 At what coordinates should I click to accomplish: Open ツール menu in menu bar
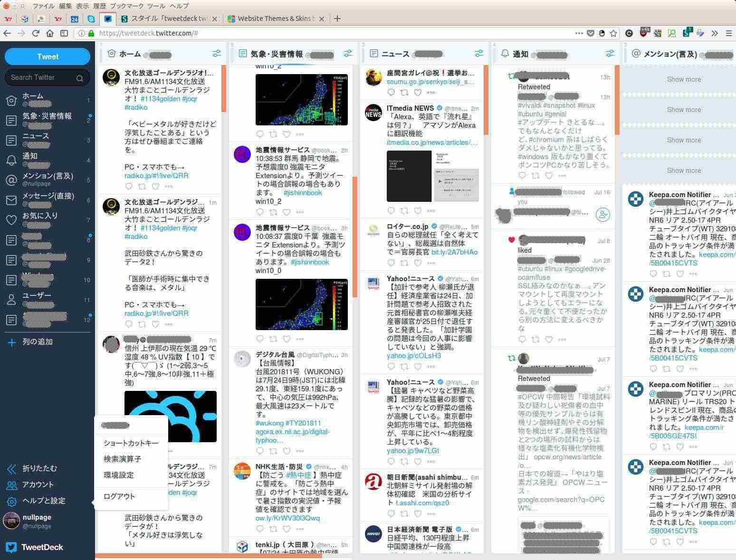click(x=156, y=6)
